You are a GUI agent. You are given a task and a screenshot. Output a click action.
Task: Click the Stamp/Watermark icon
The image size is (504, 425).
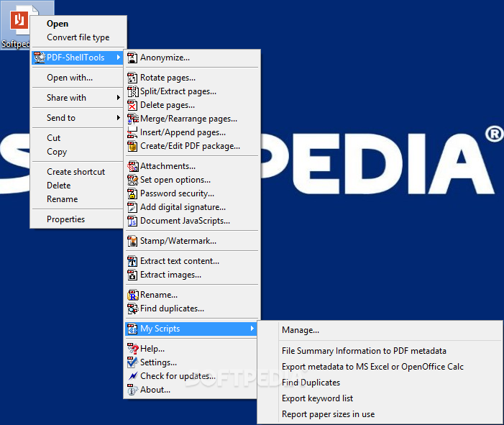(x=132, y=241)
